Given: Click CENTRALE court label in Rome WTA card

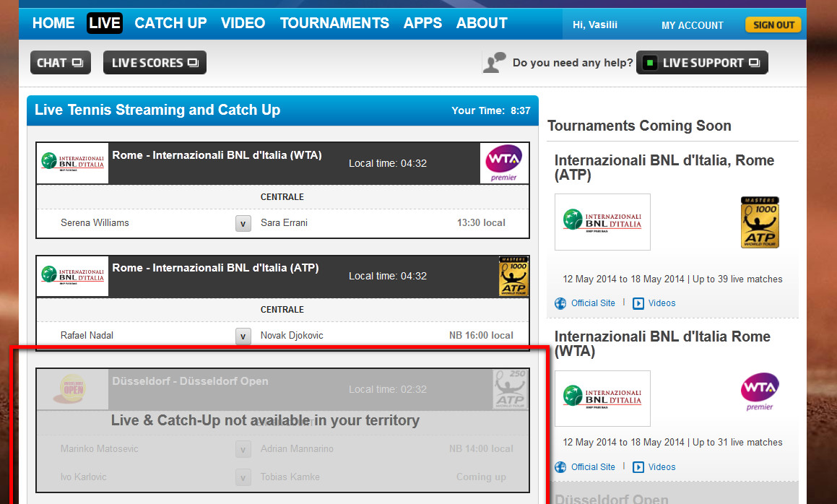Looking at the screenshot, I should point(282,197).
